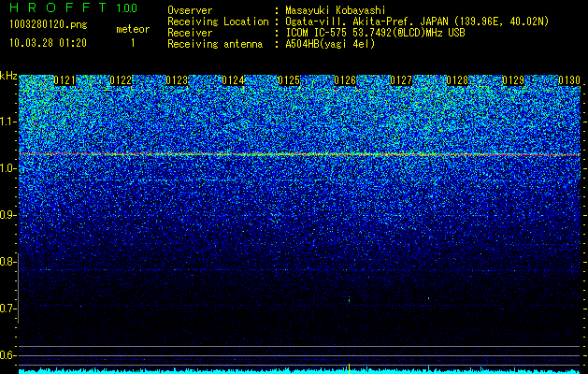Click the meteor label
588x374 pixels.
click(133, 29)
